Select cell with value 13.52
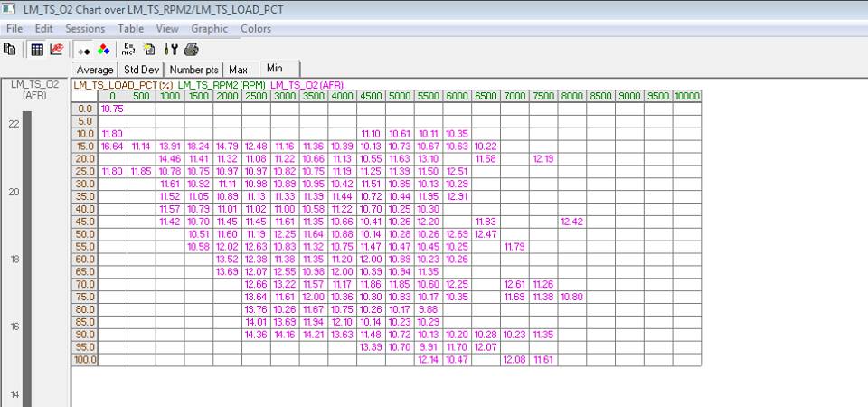This screenshot has width=868, height=407. 227,260
